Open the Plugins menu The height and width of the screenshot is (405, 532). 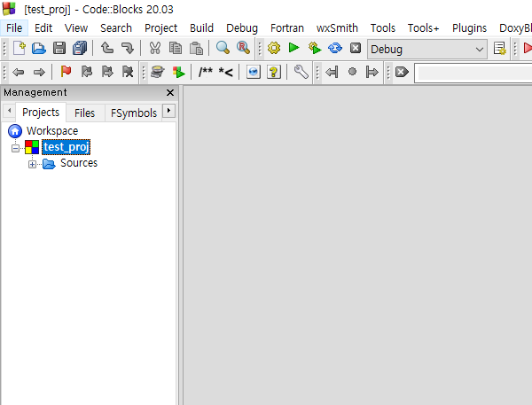469,27
